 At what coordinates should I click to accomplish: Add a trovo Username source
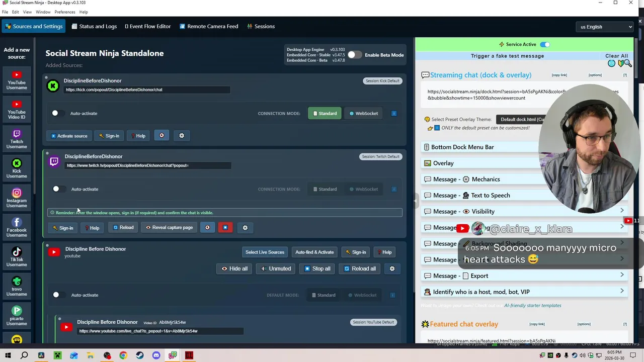click(17, 286)
